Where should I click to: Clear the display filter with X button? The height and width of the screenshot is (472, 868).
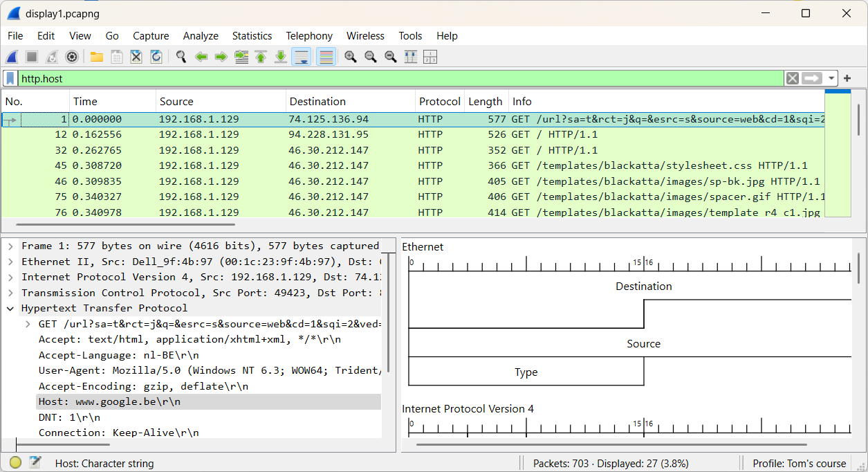(793, 79)
